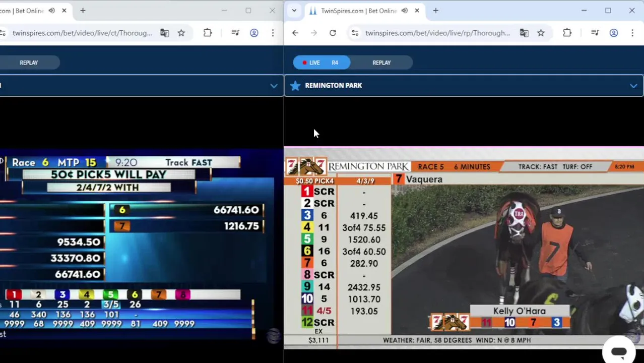The image size is (644, 363).
Task: Go back in the right TwinSpires window
Action: (295, 33)
